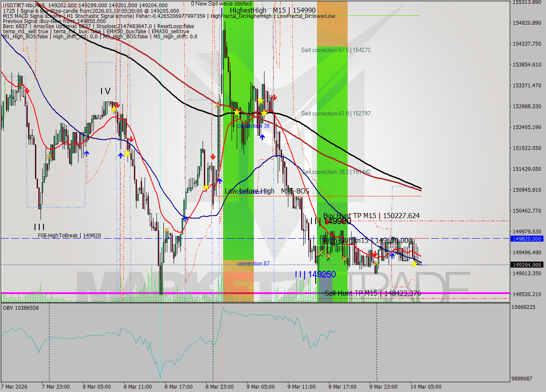Click the 9 Mar 05:00 time axis label
Image resolution: width=546 pixels, height=392 pixels.
point(261,387)
